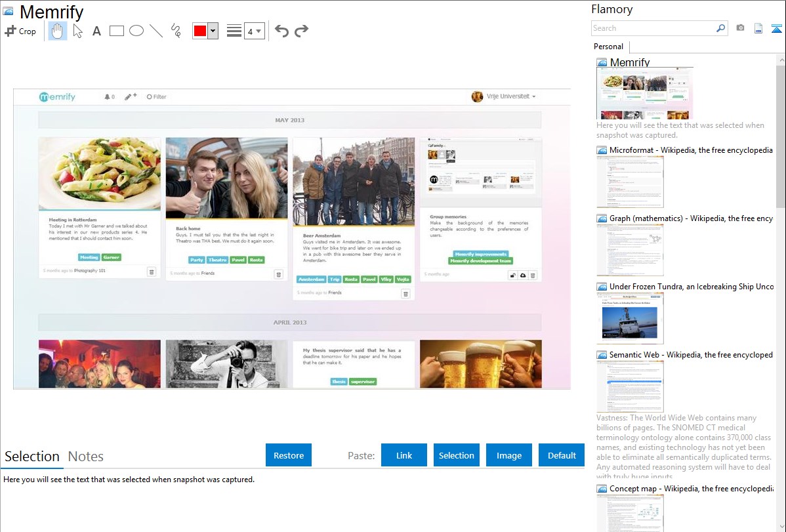Click the Paste Selection button
The width and height of the screenshot is (786, 532).
point(456,455)
